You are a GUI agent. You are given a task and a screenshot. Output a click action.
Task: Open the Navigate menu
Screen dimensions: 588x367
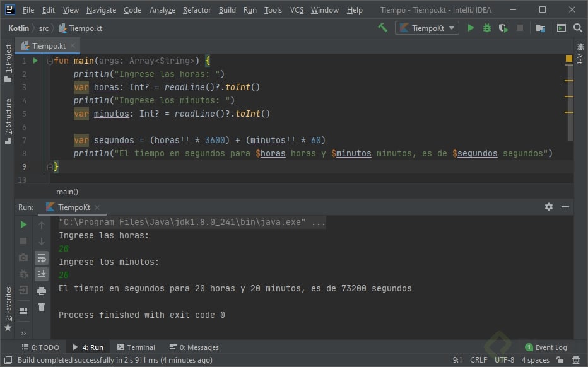click(101, 10)
